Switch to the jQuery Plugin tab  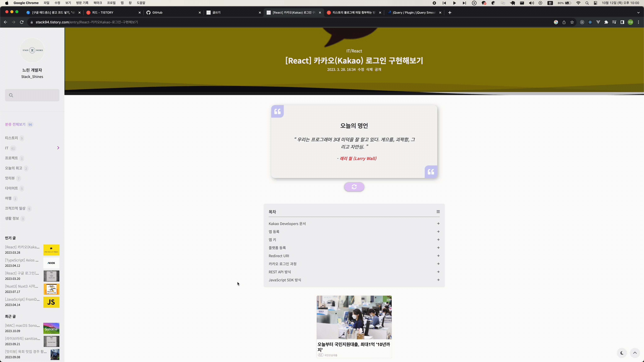click(x=414, y=13)
